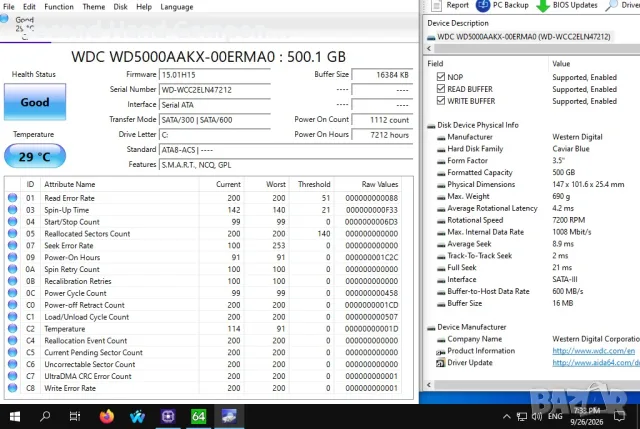The width and height of the screenshot is (640, 429).
Task: Open taskbar search magnifier
Action: (45, 416)
